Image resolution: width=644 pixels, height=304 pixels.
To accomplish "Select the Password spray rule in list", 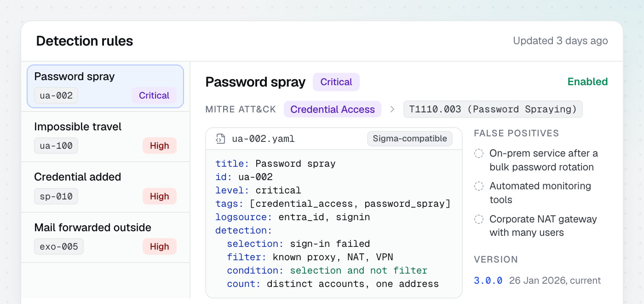I will tap(105, 87).
